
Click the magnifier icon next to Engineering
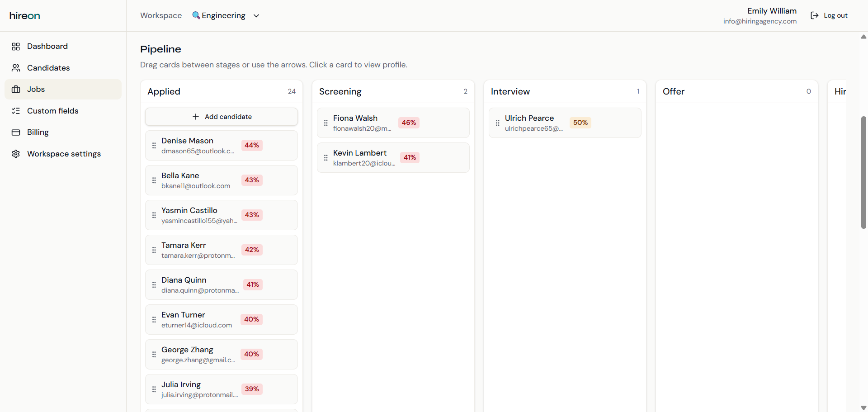[196, 15]
